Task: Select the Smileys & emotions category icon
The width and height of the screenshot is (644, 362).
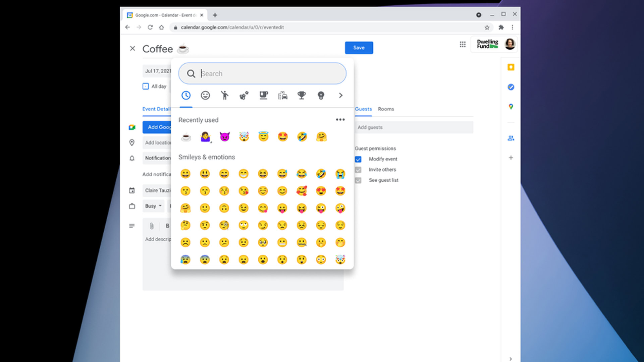Action: pos(205,96)
